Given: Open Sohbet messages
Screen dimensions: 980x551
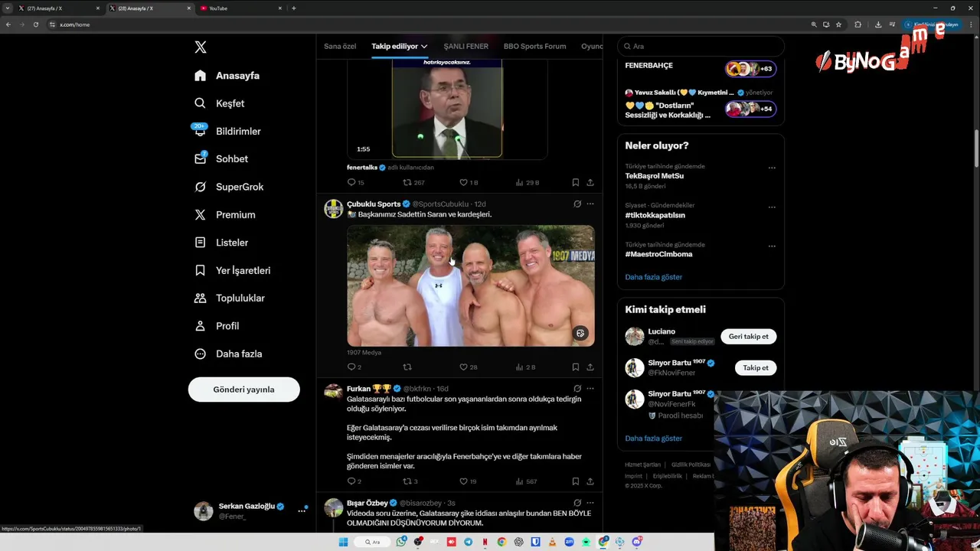Looking at the screenshot, I should coord(221,159).
